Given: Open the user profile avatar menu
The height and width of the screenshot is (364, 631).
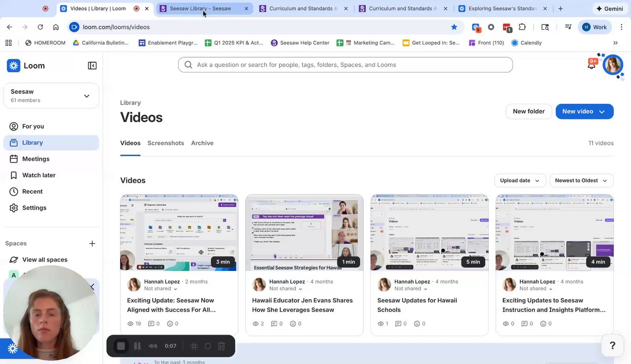Looking at the screenshot, I should (613, 65).
